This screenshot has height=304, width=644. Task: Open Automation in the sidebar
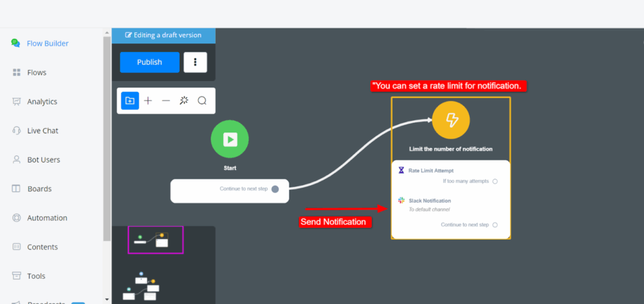tap(47, 218)
